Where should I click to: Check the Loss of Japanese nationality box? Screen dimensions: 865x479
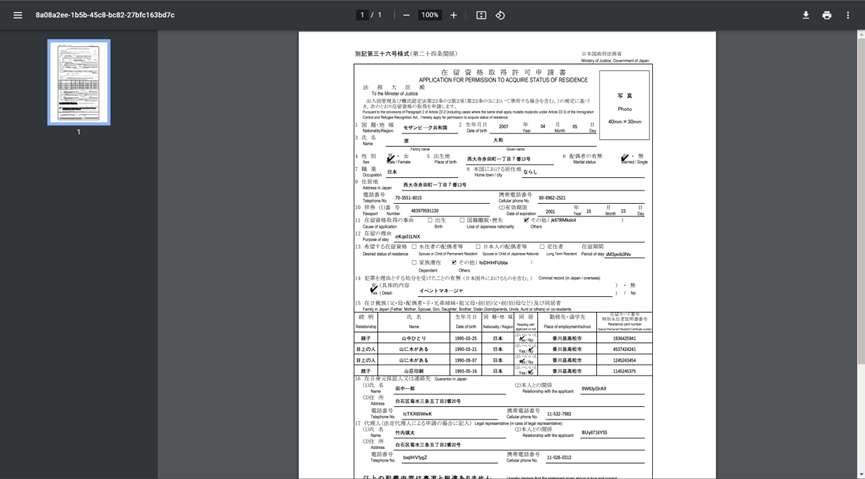click(462, 220)
